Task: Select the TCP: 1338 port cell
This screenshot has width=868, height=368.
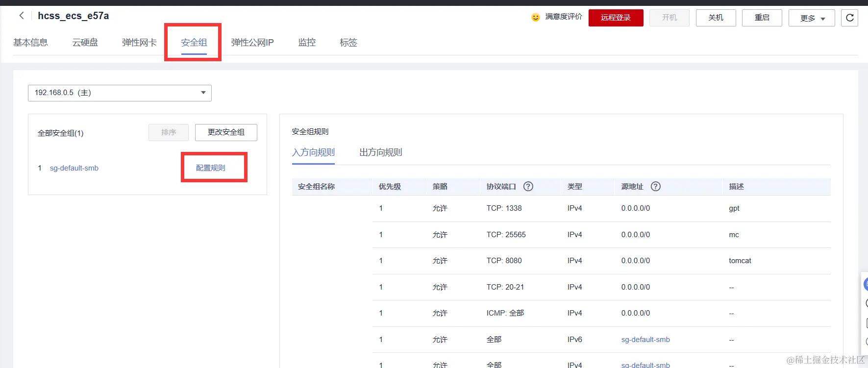Action: [504, 208]
